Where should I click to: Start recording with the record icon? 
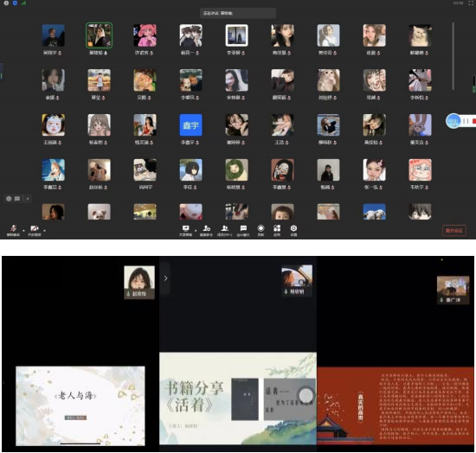(x=261, y=228)
